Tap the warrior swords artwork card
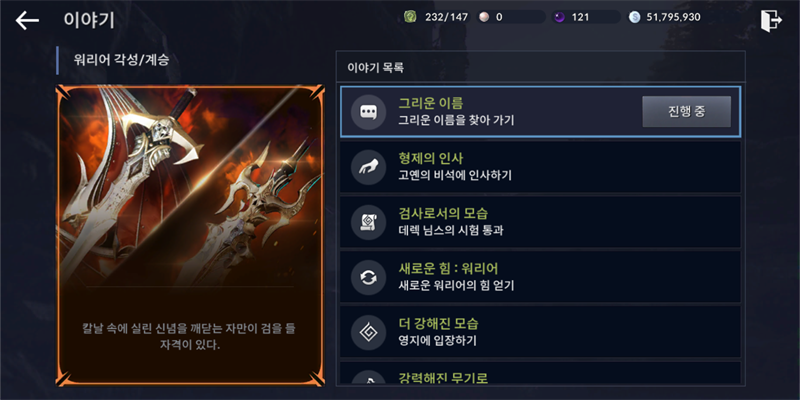Screen dimensions: 800x400 [x=190, y=235]
